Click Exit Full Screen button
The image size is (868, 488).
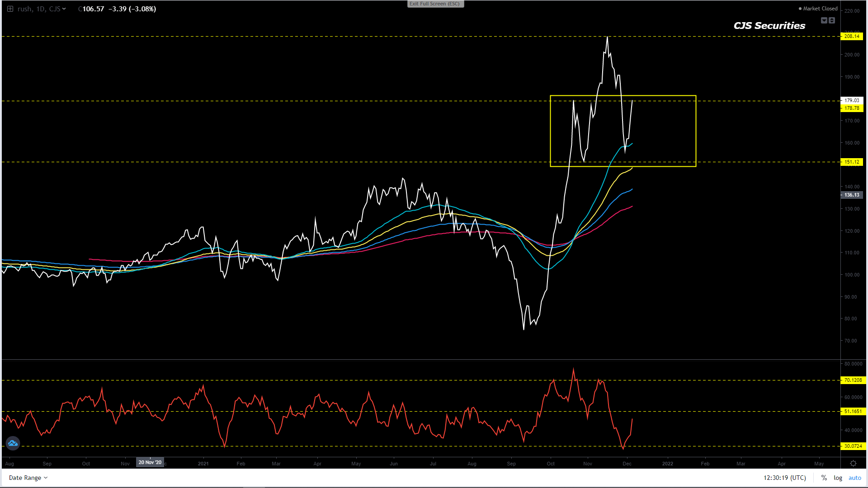tap(435, 4)
